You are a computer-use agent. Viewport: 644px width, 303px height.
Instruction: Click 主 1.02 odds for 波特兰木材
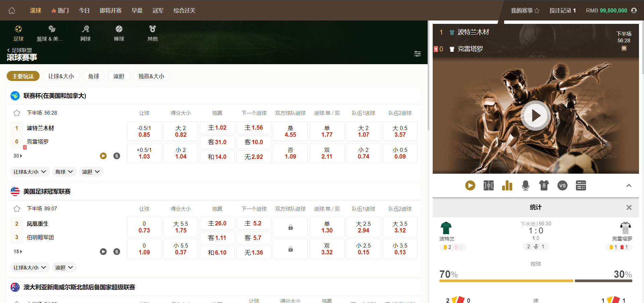click(217, 128)
